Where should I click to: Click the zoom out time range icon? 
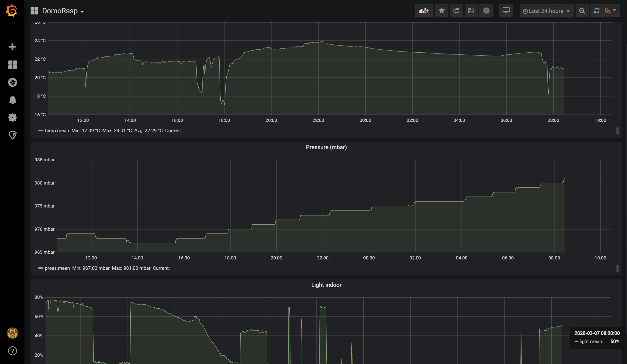tap(582, 11)
